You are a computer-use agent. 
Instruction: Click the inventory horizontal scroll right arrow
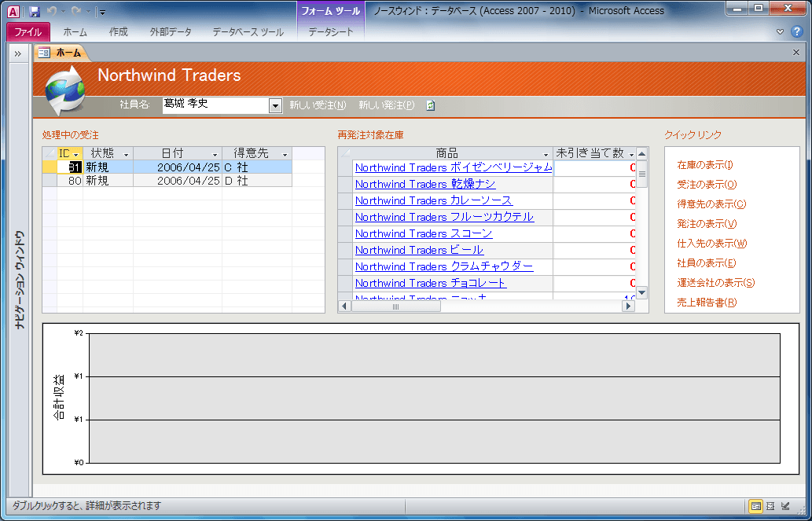[628, 306]
